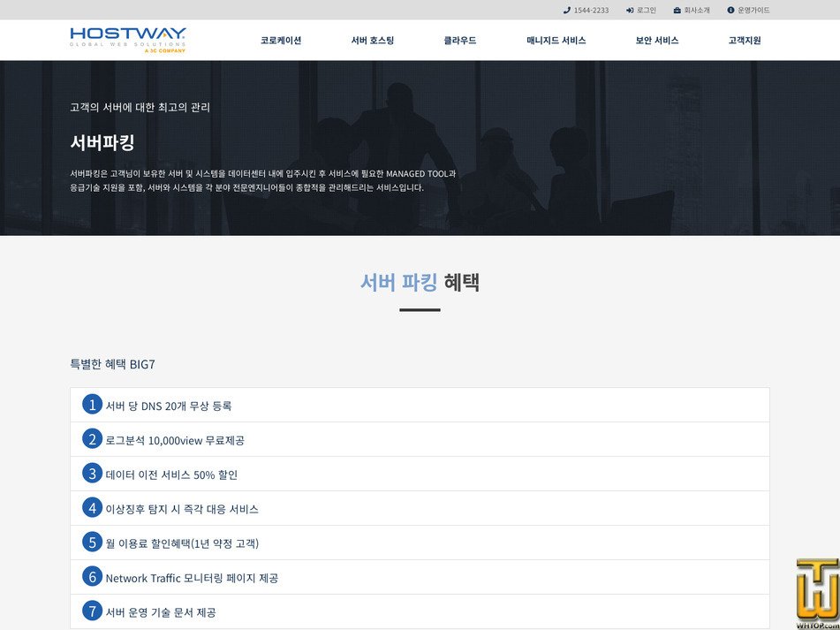Open the 매니지드 서비스 menu

pos(556,40)
